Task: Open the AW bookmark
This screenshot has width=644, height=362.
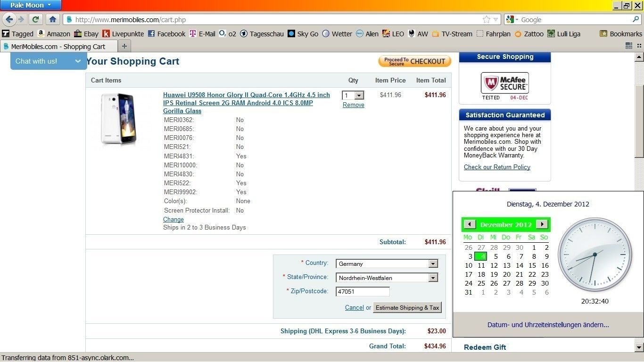Action: pos(418,33)
